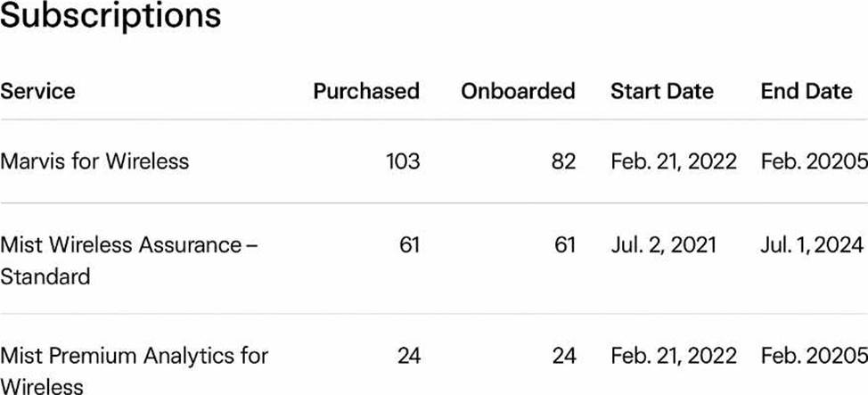
Task: Sort by the Purchased column header
Action: [x=365, y=91]
